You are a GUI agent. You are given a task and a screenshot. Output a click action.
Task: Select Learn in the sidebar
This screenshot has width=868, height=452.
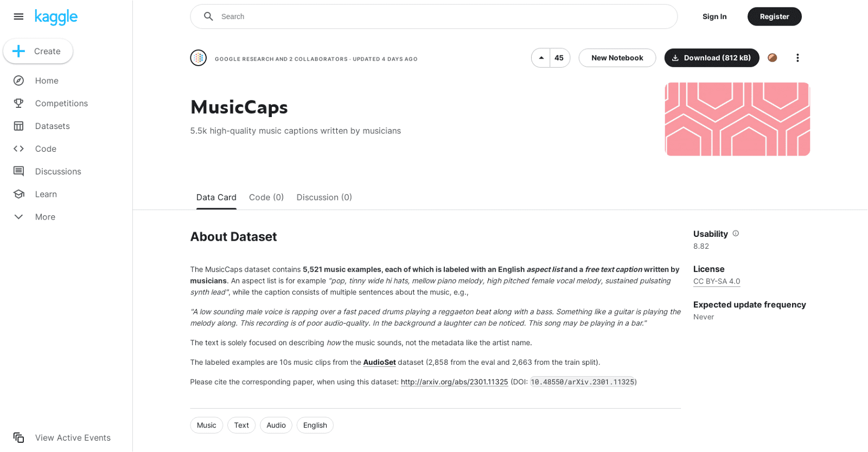[x=45, y=194]
